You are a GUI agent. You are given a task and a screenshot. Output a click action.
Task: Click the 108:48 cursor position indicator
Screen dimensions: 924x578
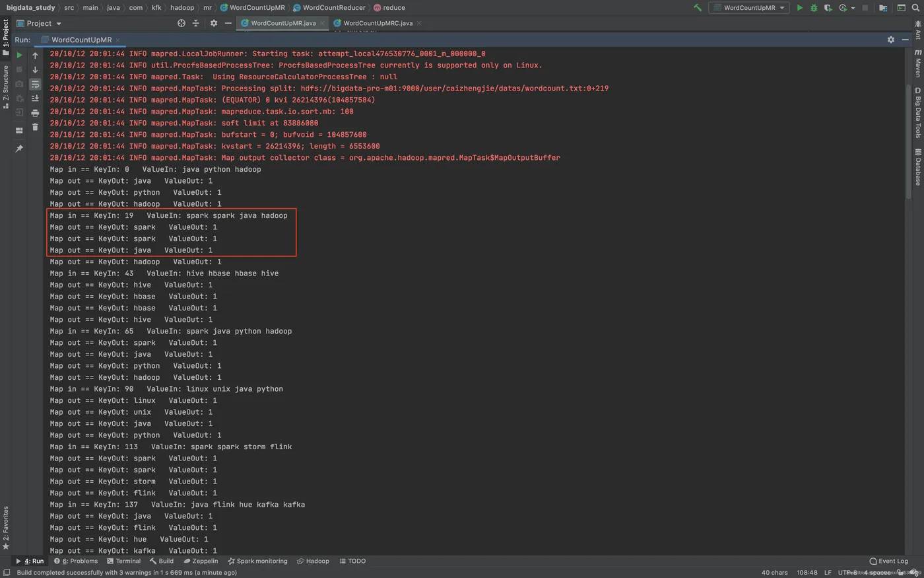click(x=807, y=573)
